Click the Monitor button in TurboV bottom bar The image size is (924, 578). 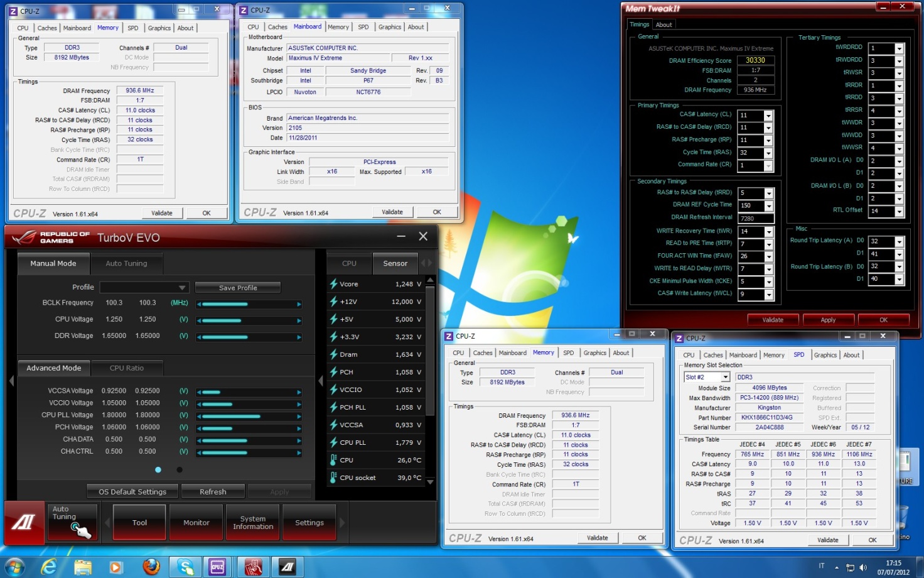tap(196, 522)
